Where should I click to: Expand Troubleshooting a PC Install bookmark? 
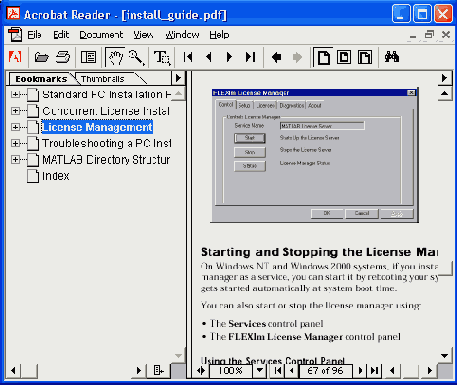tap(15, 143)
